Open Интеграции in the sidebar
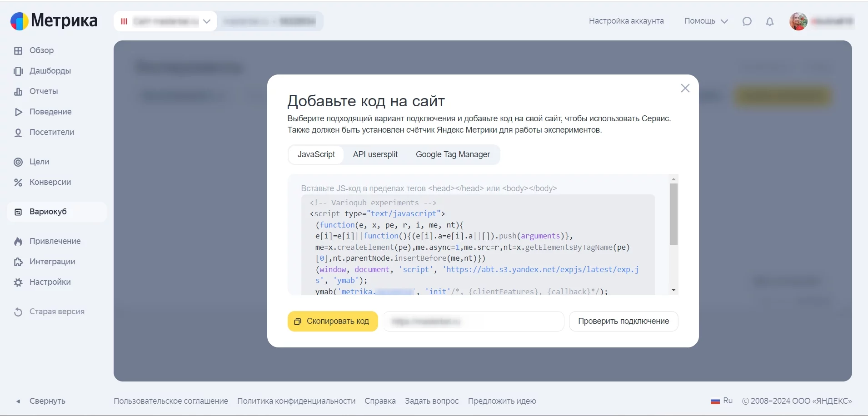This screenshot has width=868, height=416. pyautogui.click(x=52, y=262)
